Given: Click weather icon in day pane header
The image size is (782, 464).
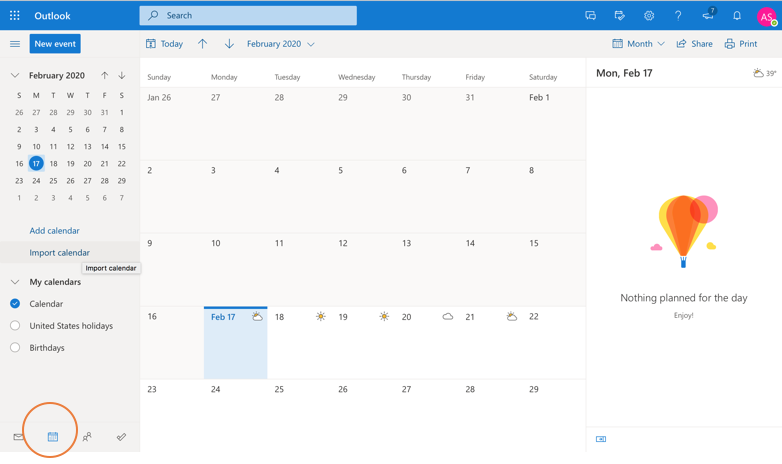Looking at the screenshot, I should (758, 73).
